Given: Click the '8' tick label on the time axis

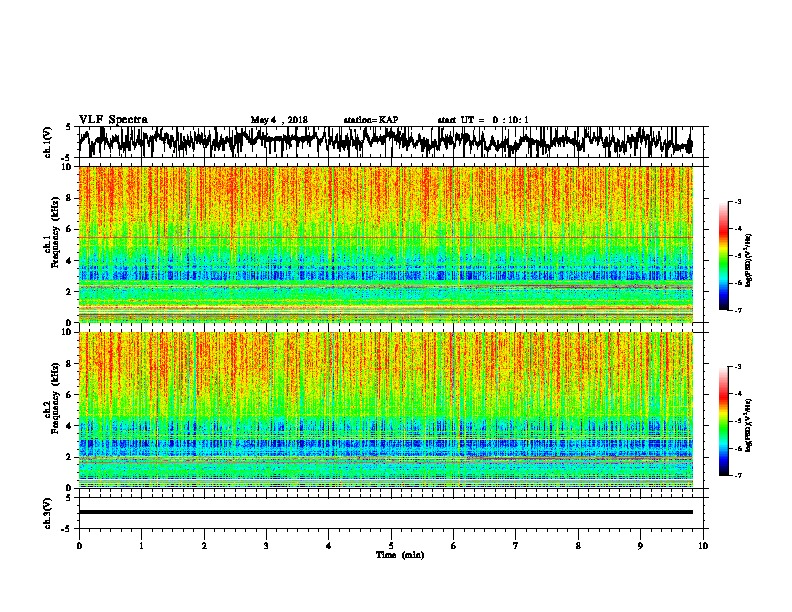Looking at the screenshot, I should (578, 545).
